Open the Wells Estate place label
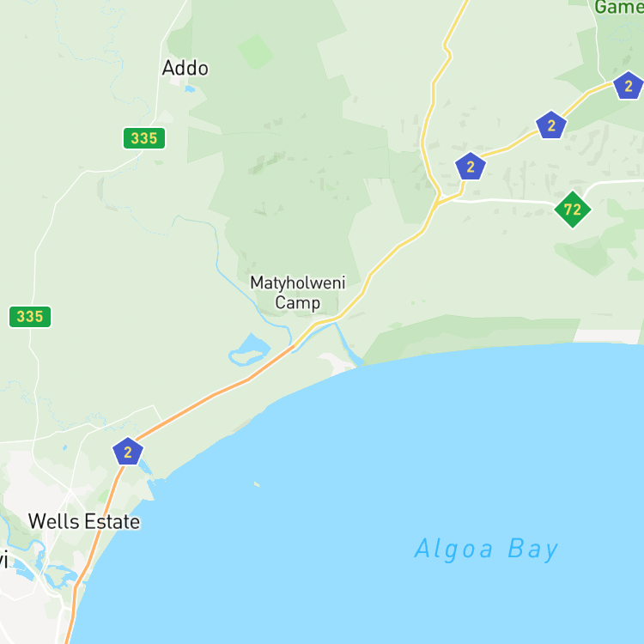Screen dimensions: 644x644 [84, 521]
